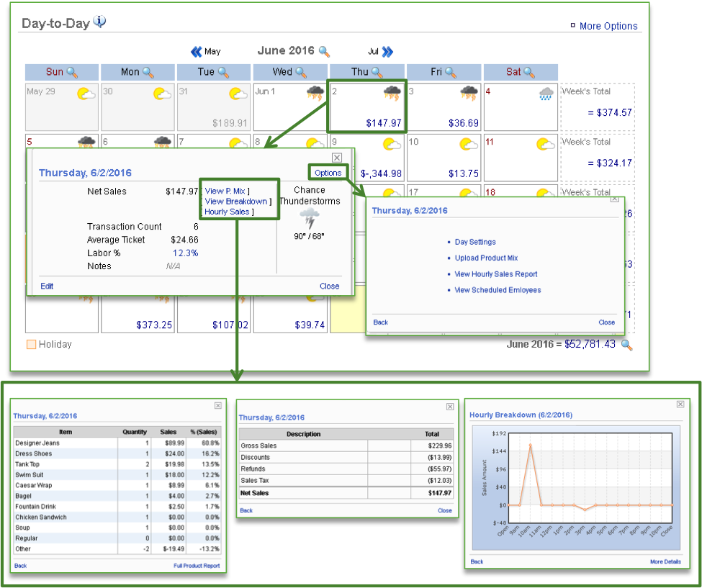
Task: Click magnifier beside June 2016 total $52,781.43
Action: [x=627, y=345]
